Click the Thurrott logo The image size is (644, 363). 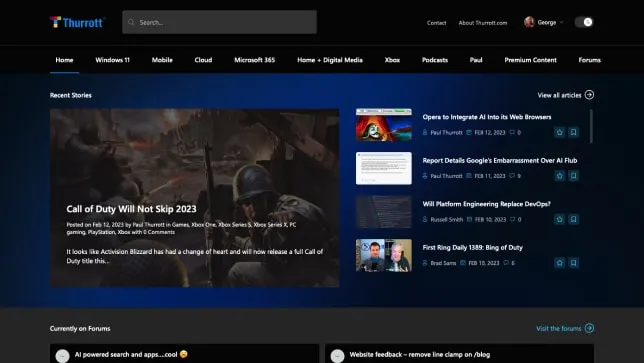(x=77, y=22)
